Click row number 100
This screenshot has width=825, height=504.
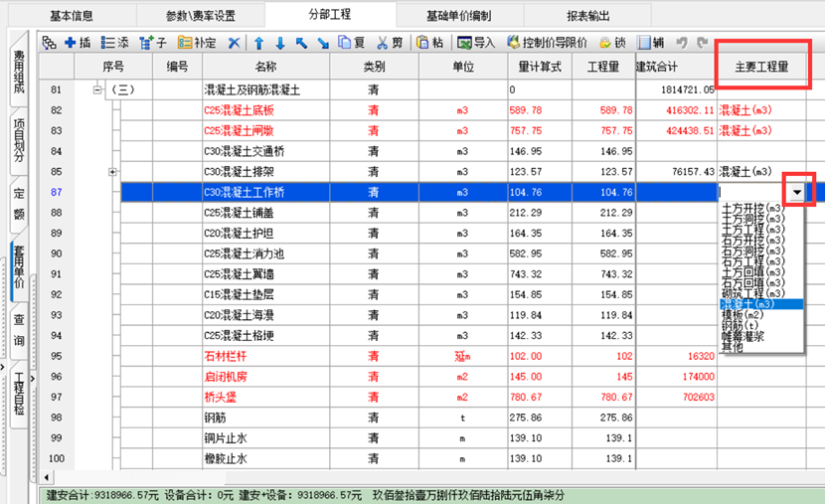click(x=57, y=458)
